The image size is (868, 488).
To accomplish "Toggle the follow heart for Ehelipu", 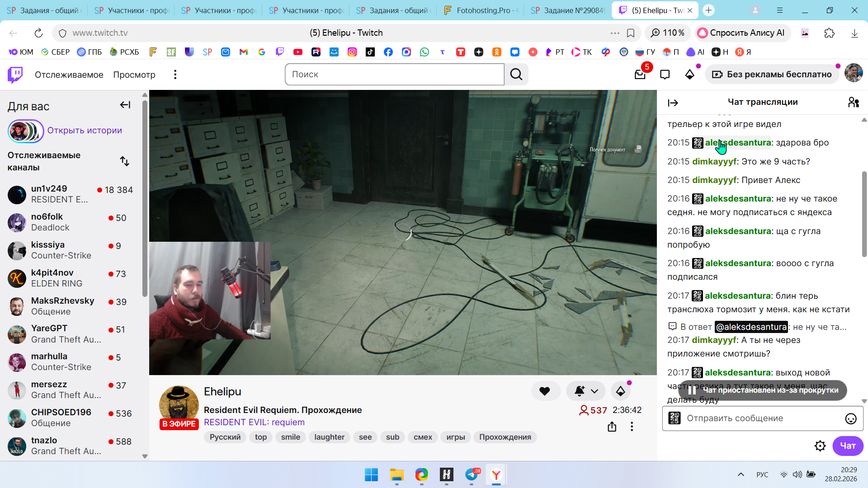I will [x=545, y=391].
